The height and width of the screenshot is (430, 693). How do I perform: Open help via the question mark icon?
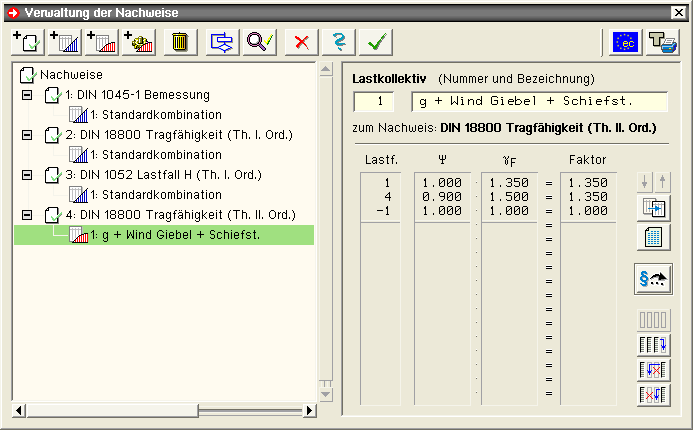point(339,42)
